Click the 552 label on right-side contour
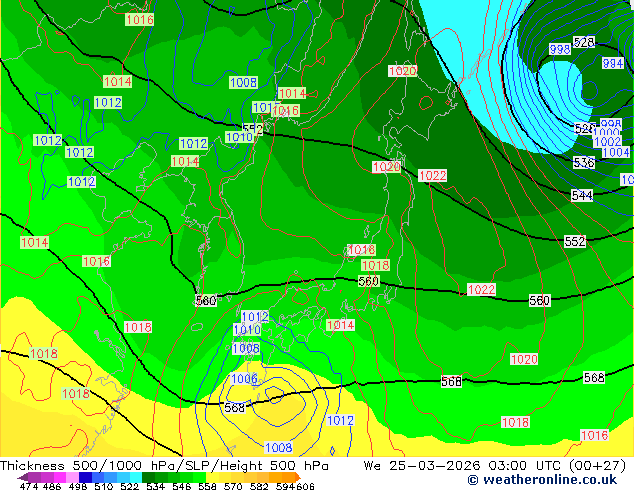 575,242
